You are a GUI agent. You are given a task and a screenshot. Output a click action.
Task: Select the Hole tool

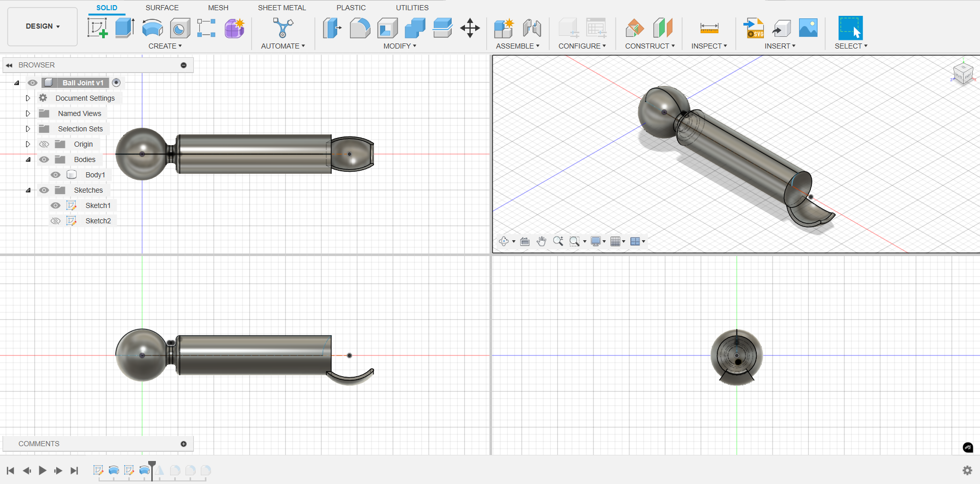(x=179, y=28)
